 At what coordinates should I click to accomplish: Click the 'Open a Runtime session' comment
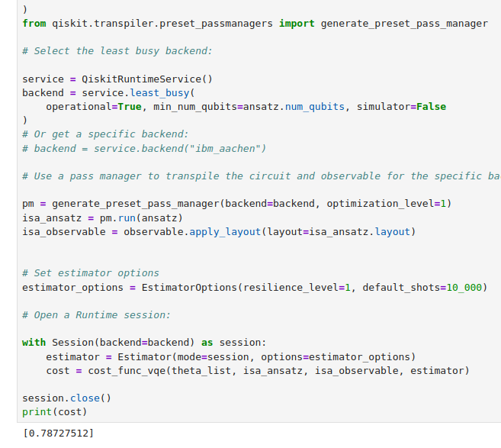tap(96, 315)
